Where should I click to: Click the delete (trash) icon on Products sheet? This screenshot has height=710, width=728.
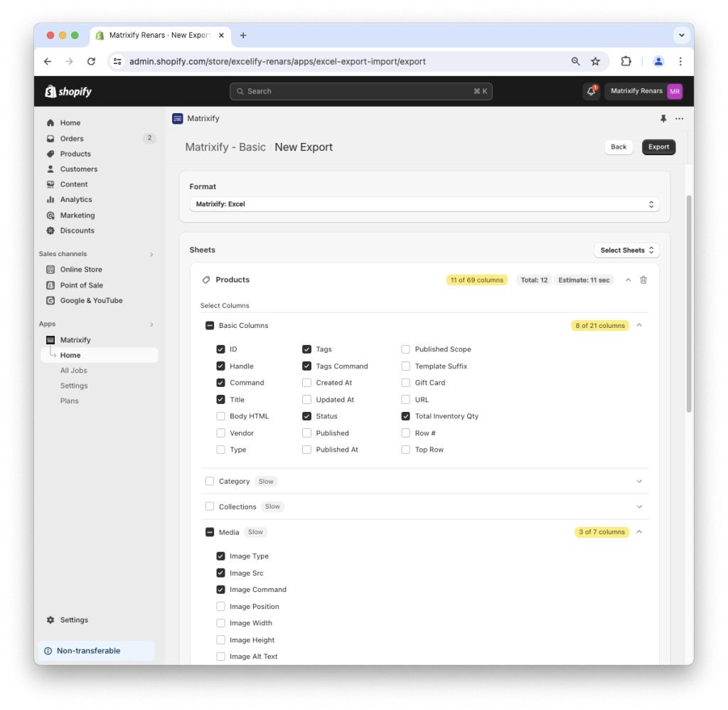point(643,280)
